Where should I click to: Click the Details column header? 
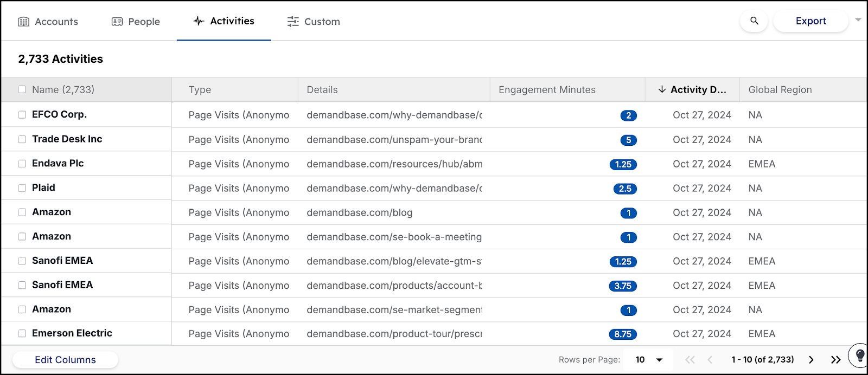pos(394,90)
